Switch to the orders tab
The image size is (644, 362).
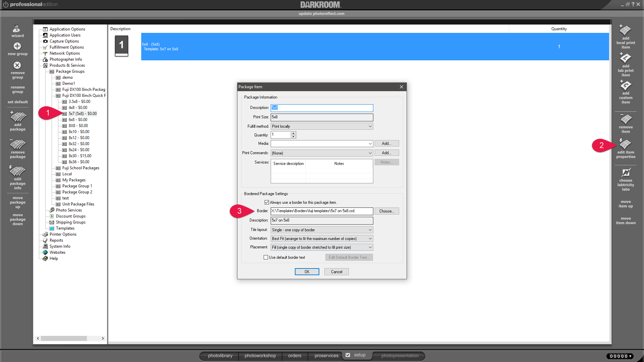point(294,356)
